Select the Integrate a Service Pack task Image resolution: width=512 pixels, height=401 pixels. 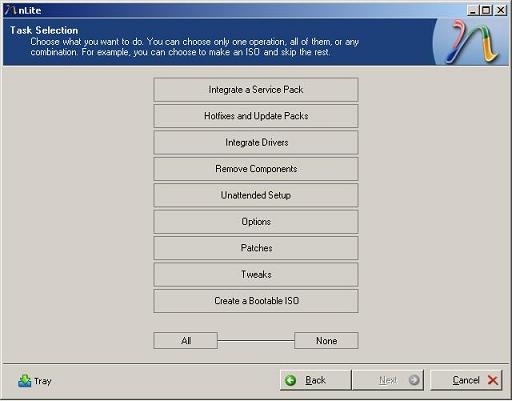[x=256, y=90]
